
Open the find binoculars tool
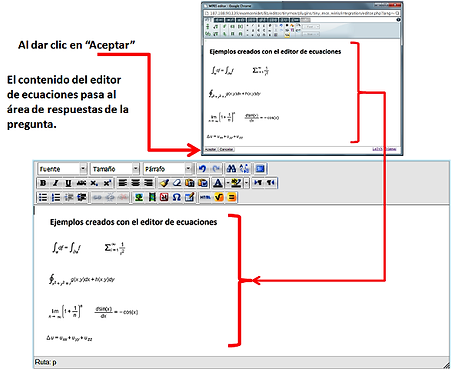coord(231,169)
